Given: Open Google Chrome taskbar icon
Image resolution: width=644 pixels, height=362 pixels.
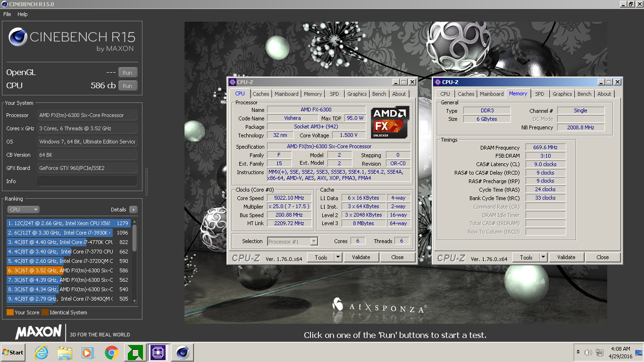Looking at the screenshot, I should pos(111,353).
